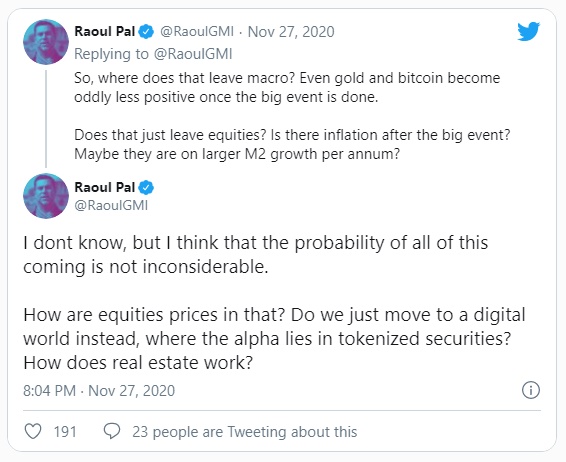Screen dimensions: 566x462
Task: Click the Nov 27, 2020 date in the header
Action: click(x=291, y=32)
